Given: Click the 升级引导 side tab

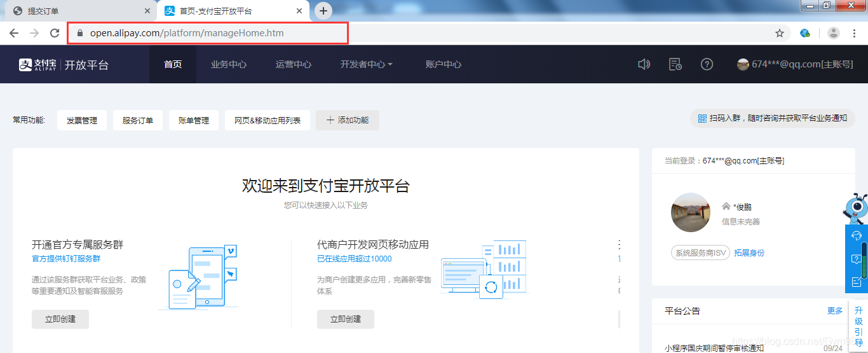Looking at the screenshot, I should point(858,326).
